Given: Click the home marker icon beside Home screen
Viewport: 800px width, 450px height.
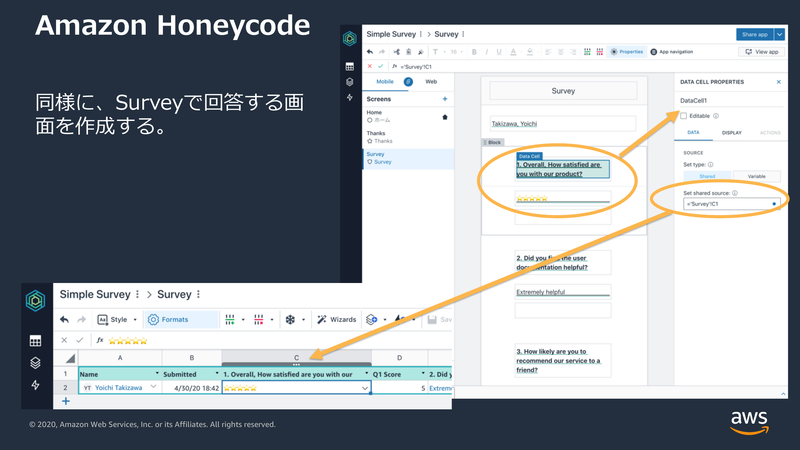Looking at the screenshot, I should point(445,117).
